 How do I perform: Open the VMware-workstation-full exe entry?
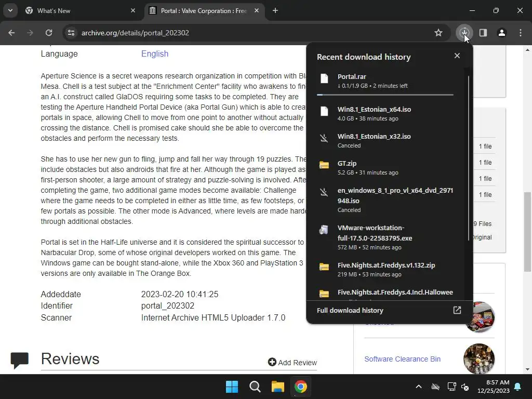(385, 237)
